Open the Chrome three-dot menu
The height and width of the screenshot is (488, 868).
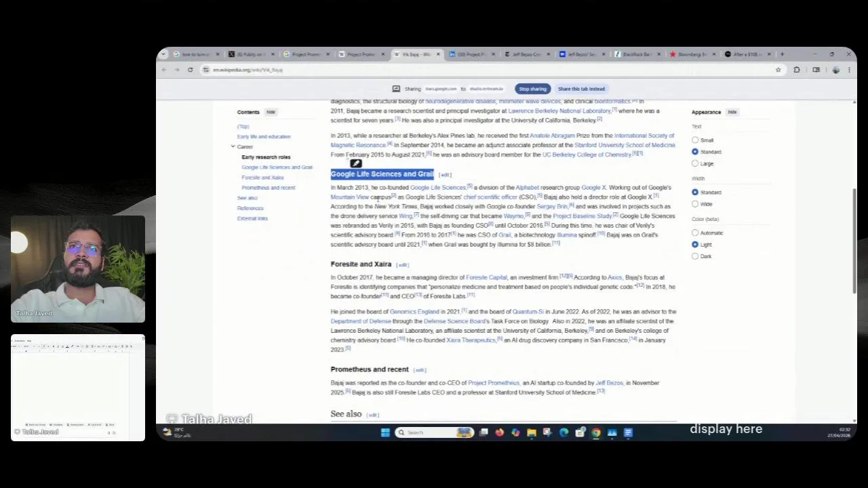[848, 70]
